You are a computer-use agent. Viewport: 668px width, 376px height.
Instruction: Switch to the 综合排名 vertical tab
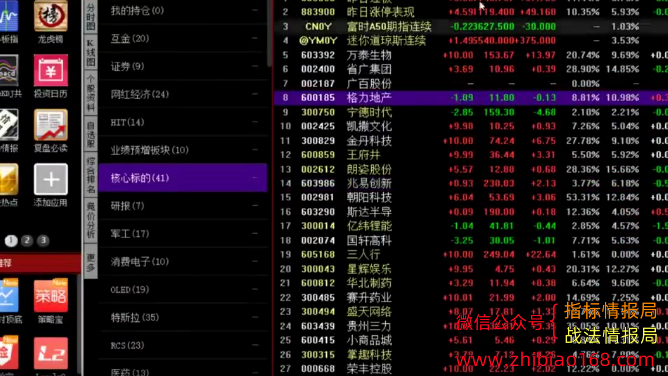[91, 175]
